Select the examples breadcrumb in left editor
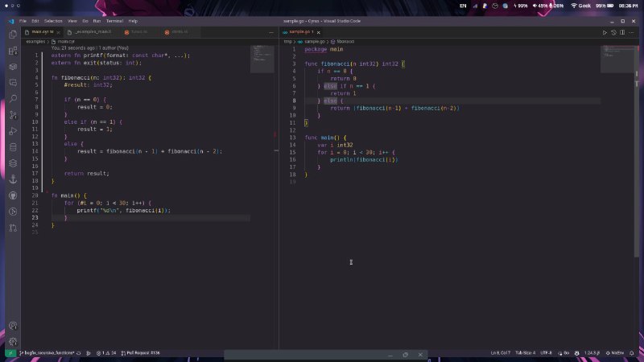Screen dimensions: 644x362 [35, 42]
